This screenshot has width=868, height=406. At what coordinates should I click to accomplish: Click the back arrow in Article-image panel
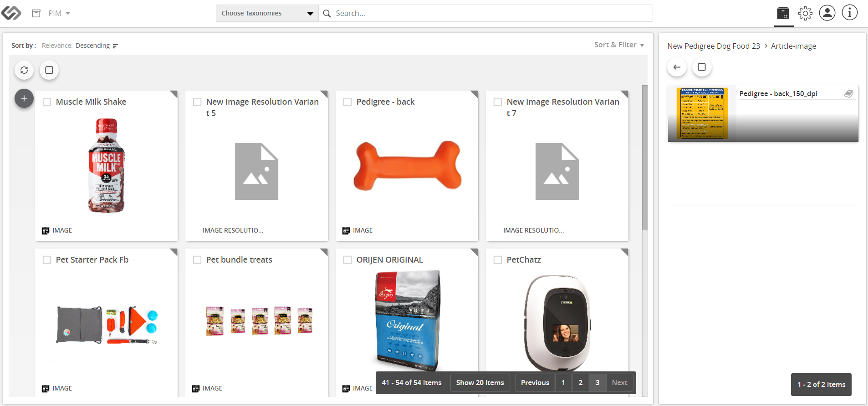click(677, 67)
